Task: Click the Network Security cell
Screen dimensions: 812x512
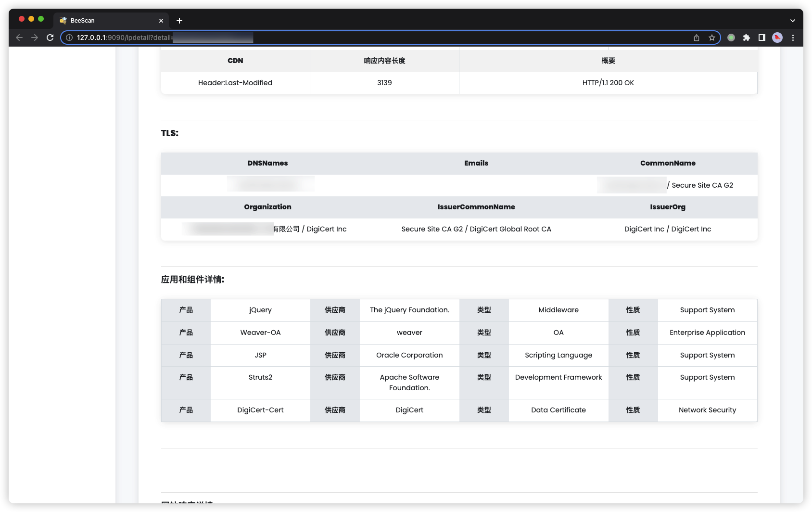Action: (707, 410)
